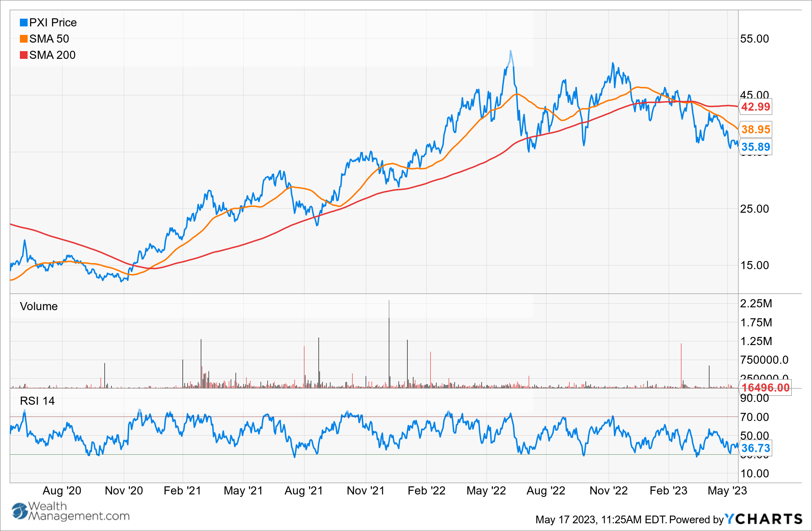Open the WealthManagement.com text link
Image resolution: width=812 pixels, height=531 pixels.
(78, 511)
